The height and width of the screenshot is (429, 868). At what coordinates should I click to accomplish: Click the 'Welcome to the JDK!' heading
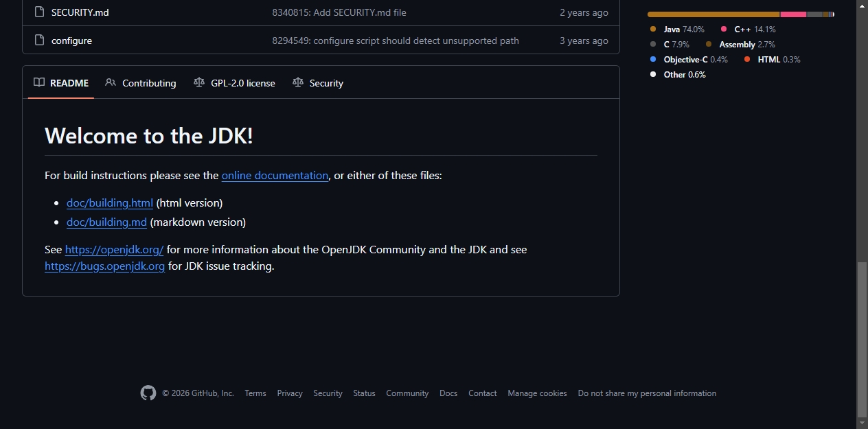coord(149,135)
